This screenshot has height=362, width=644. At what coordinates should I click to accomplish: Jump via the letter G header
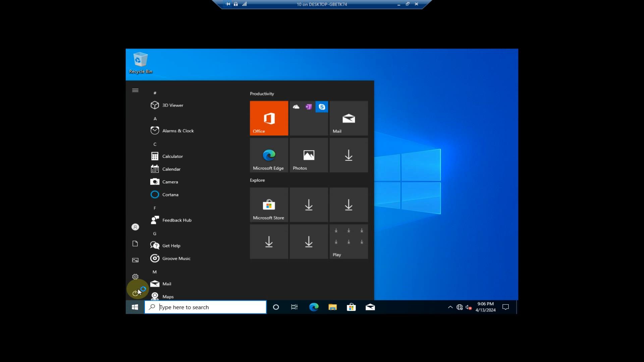click(155, 234)
